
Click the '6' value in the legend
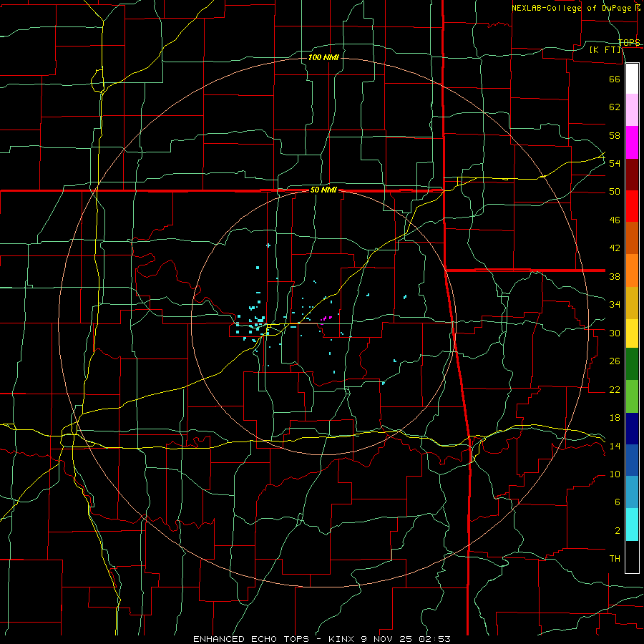point(617,502)
